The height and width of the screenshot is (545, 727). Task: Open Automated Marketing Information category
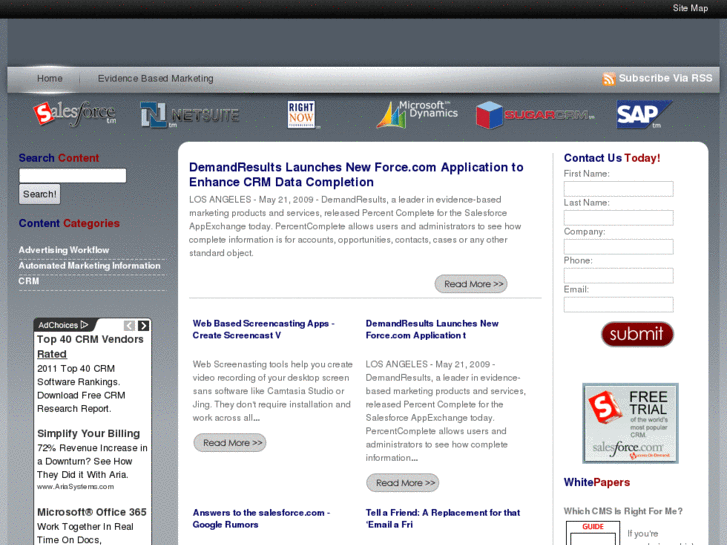[89, 265]
